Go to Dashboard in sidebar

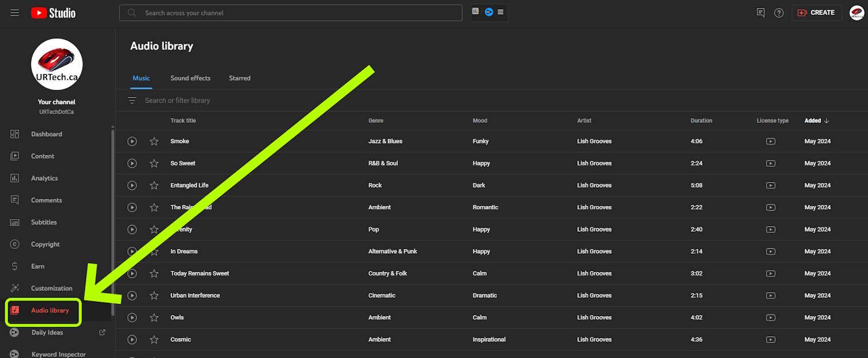46,134
